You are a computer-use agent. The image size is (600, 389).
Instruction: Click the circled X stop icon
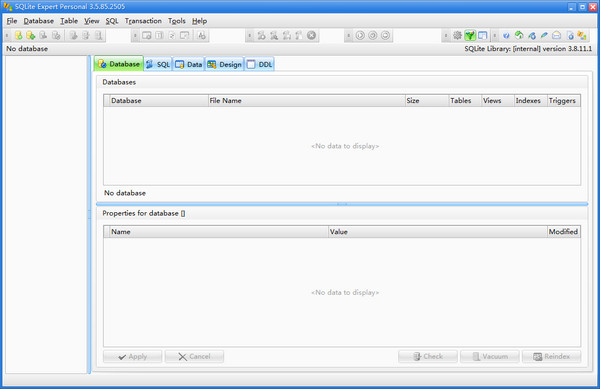click(x=311, y=36)
